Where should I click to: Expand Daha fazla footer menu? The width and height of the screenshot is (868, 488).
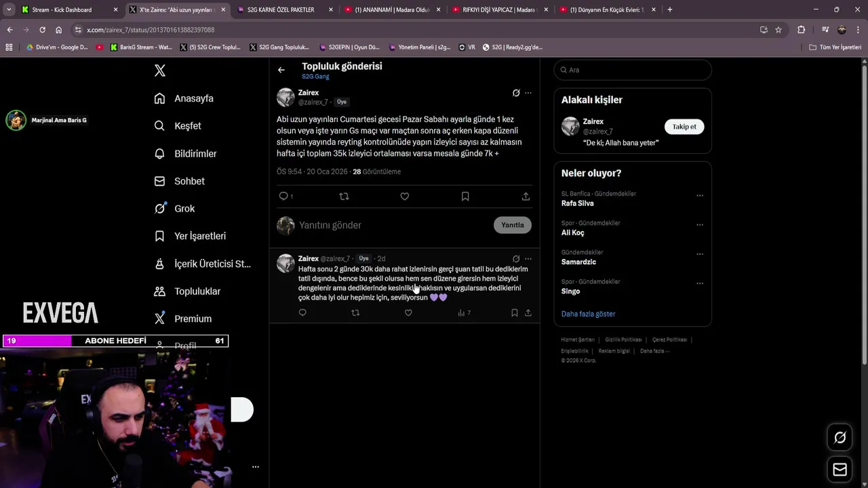[x=654, y=351]
